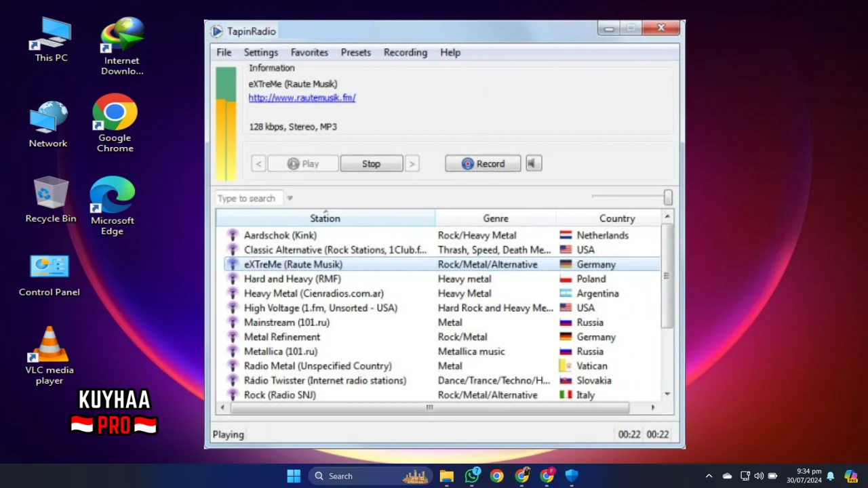Select Metallica (101.ru) station
This screenshot has width=868, height=488.
point(281,351)
